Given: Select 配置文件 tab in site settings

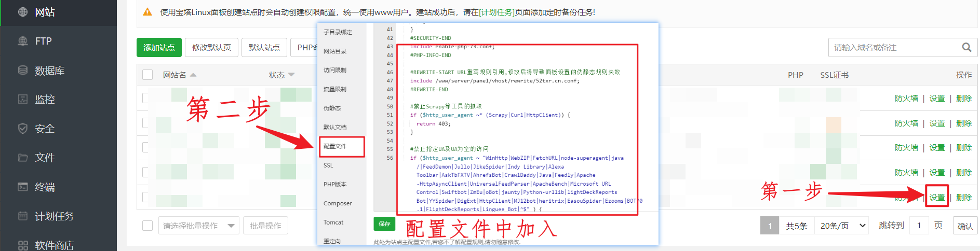Looking at the screenshot, I should click(x=335, y=146).
